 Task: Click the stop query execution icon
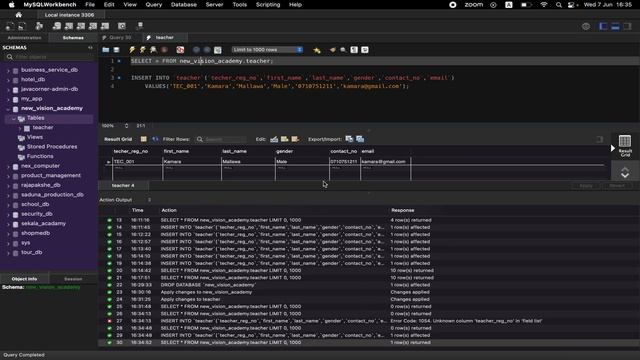click(164, 50)
